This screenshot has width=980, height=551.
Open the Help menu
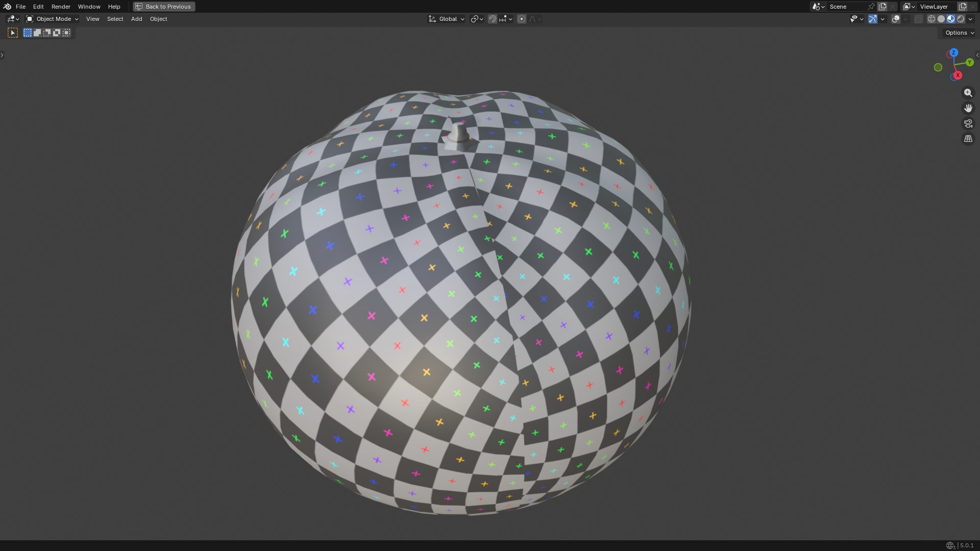(114, 7)
